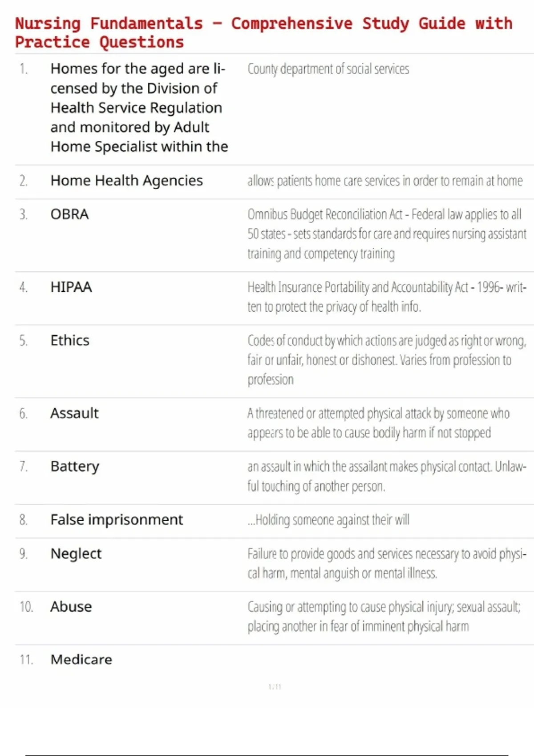The height and width of the screenshot is (756, 534).
Task: Click the Neglect term
Action: click(x=76, y=554)
